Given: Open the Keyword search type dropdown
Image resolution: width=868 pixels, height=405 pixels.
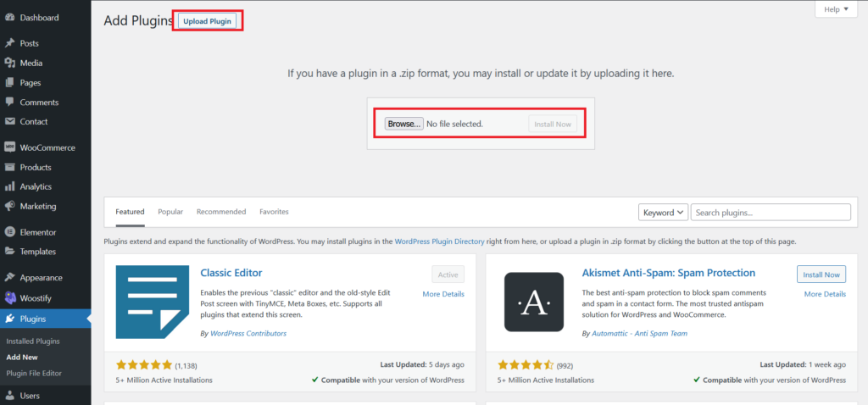Looking at the screenshot, I should (x=663, y=213).
